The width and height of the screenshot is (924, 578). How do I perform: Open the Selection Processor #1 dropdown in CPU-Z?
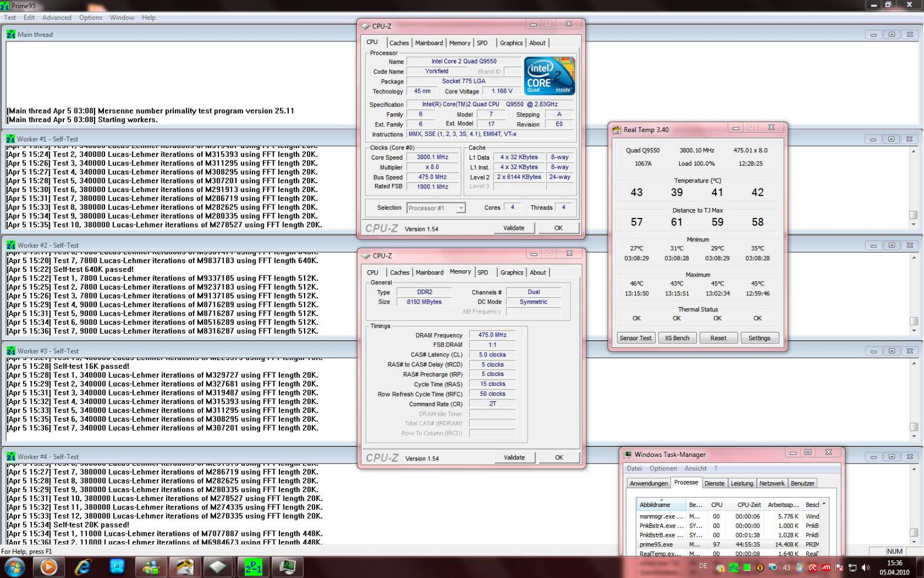pyautogui.click(x=436, y=208)
